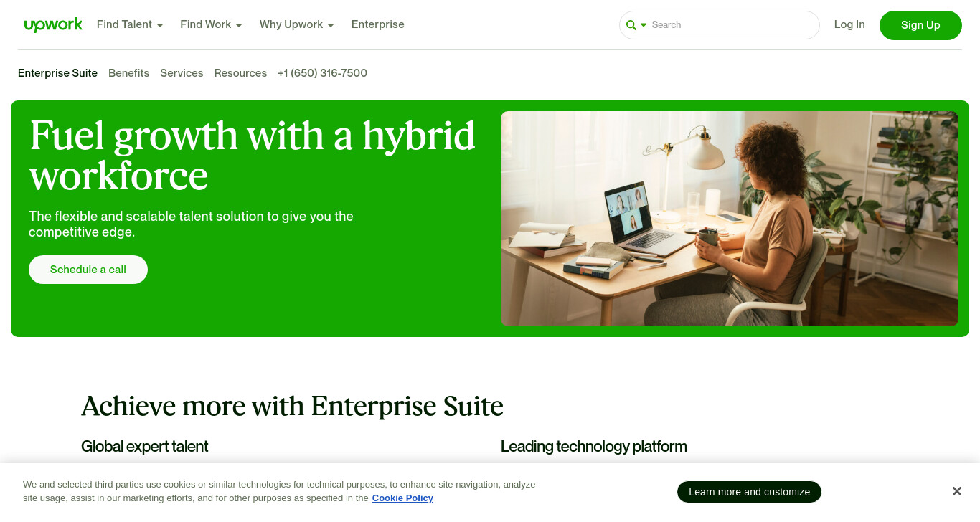Open the Resources section
The width and height of the screenshot is (980, 522).
click(x=240, y=73)
